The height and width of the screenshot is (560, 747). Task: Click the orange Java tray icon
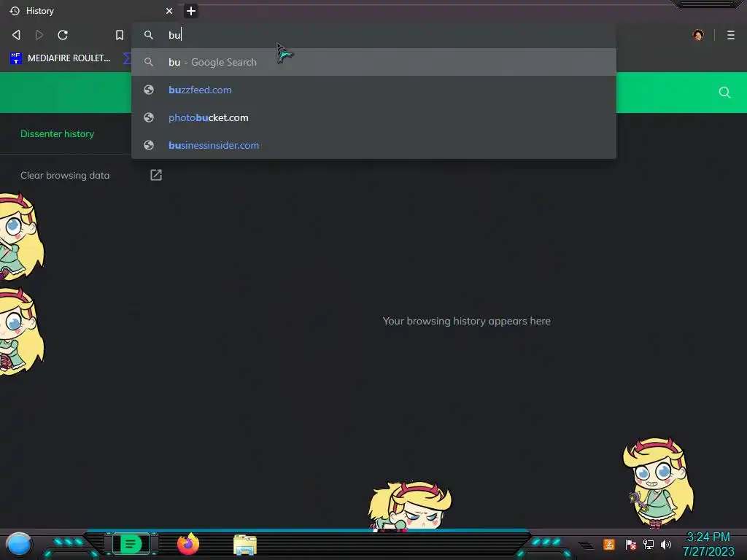click(x=609, y=544)
